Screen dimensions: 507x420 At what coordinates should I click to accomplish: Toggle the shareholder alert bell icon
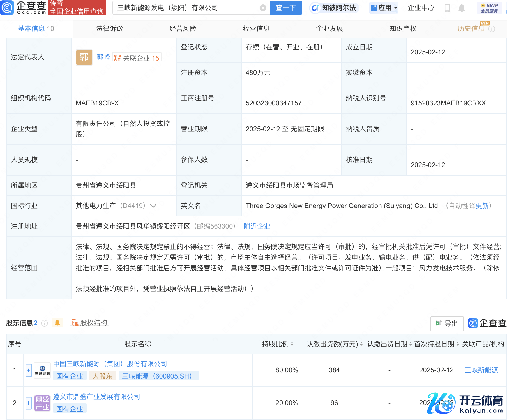[x=57, y=323]
